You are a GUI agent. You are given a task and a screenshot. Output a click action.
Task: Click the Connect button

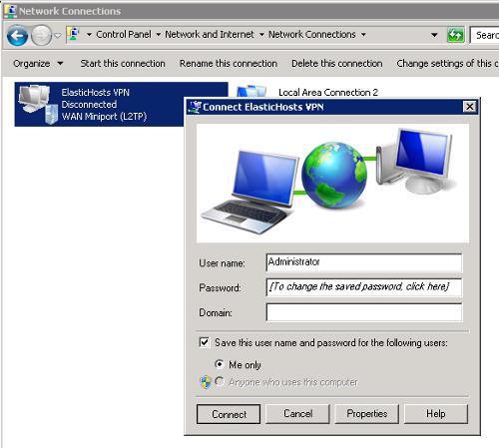[x=229, y=414]
